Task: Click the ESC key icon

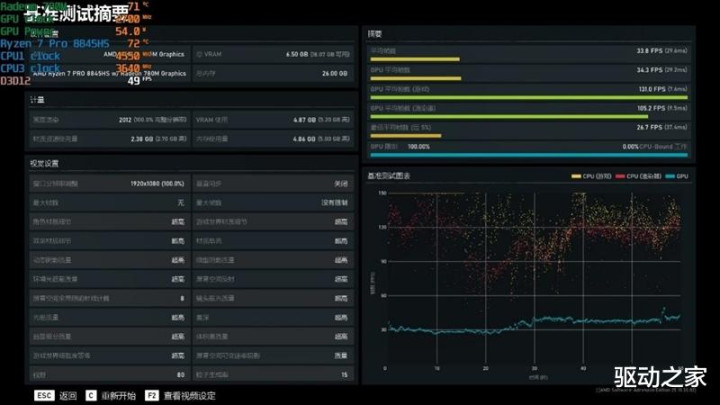Action: 44,395
